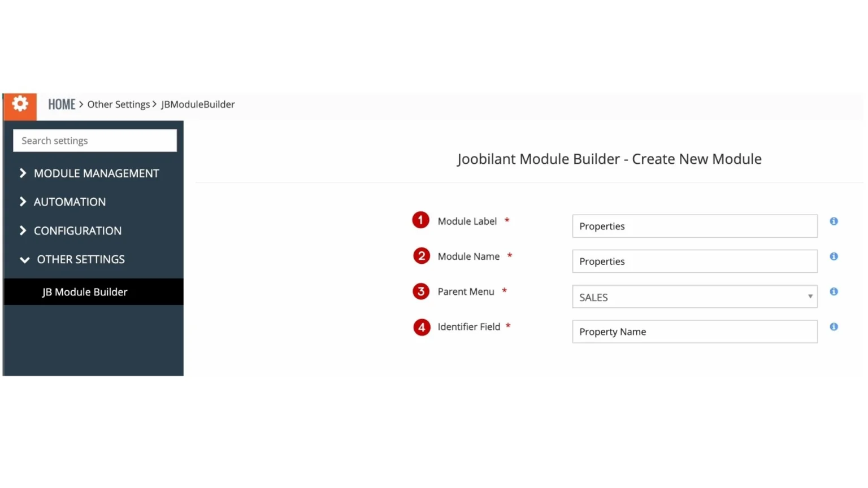Open Other Settings from the breadcrumb
The height and width of the screenshot is (488, 868).
pos(119,104)
